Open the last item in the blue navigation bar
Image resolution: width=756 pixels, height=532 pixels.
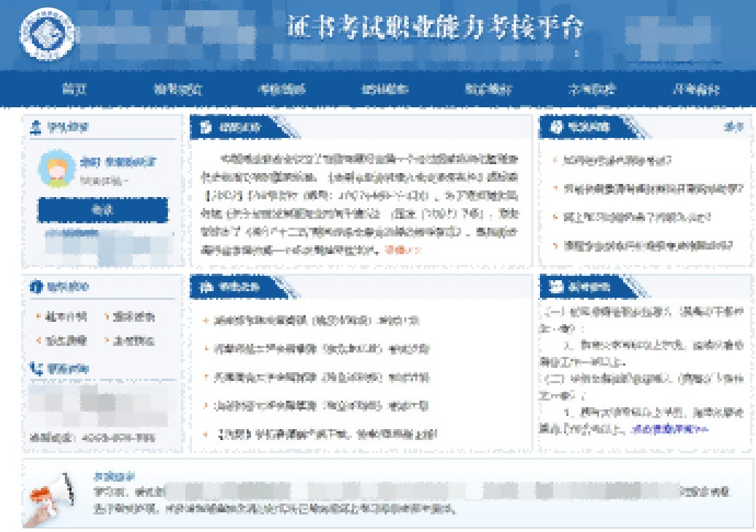(x=695, y=90)
